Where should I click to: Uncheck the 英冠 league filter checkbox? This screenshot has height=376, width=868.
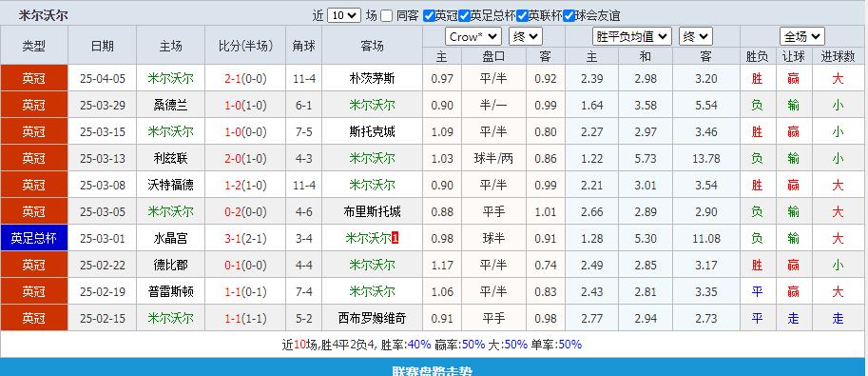click(x=429, y=15)
